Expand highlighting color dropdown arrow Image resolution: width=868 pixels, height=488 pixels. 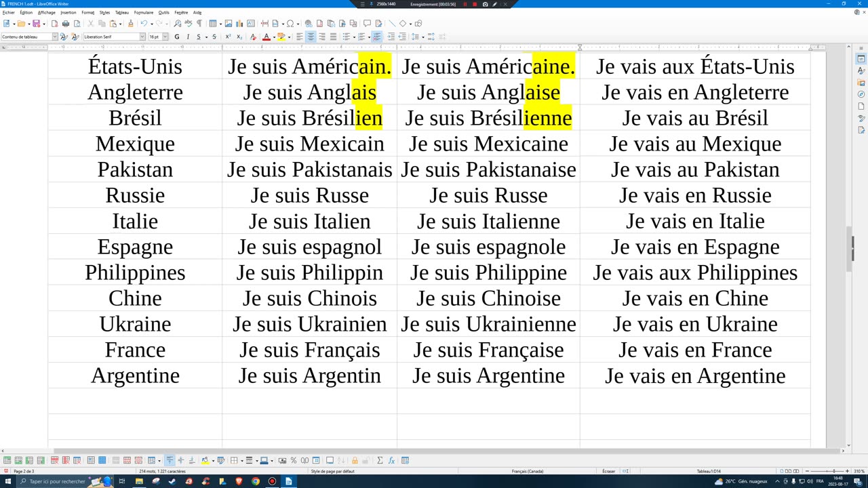pos(289,37)
